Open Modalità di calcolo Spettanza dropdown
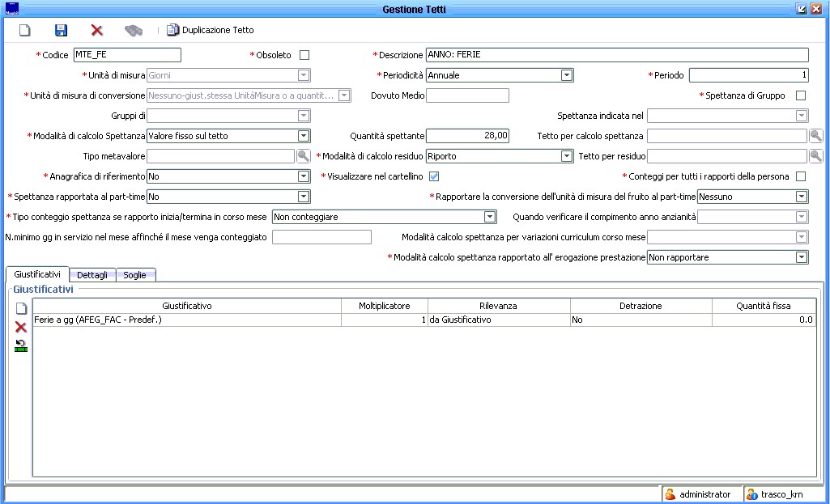 pos(304,136)
